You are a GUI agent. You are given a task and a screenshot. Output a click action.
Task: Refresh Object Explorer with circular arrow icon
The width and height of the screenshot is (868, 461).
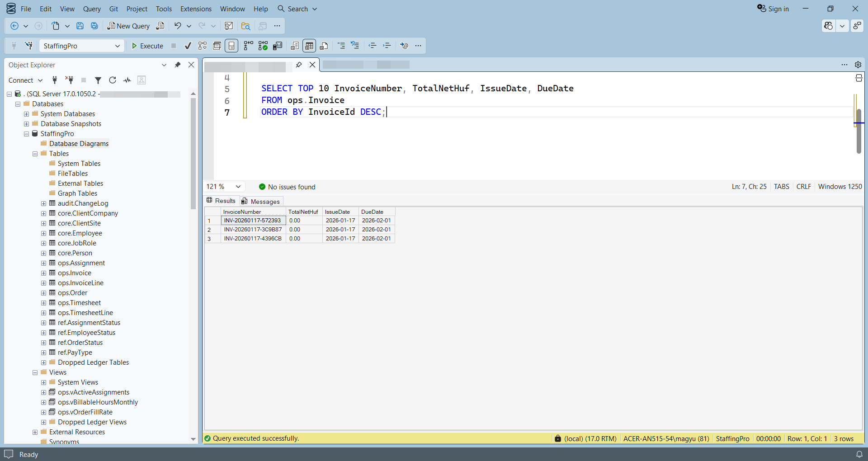click(113, 80)
